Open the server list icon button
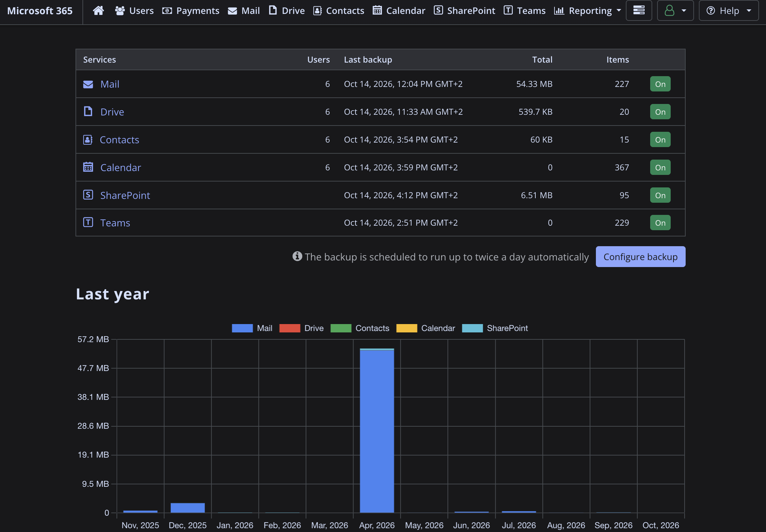This screenshot has width=766, height=532. (639, 10)
